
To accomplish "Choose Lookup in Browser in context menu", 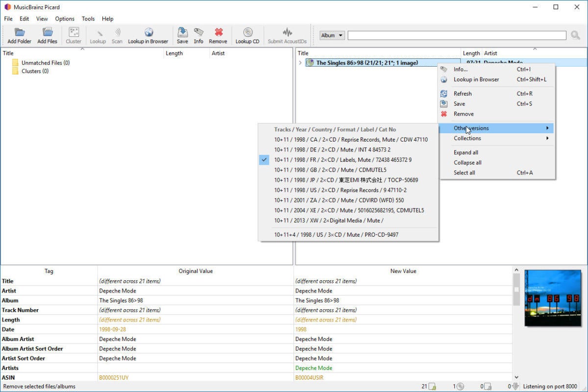I will point(497,79).
